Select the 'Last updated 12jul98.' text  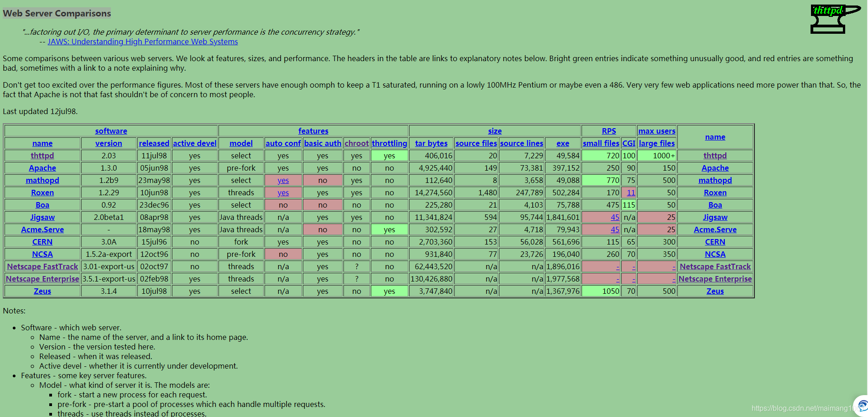click(x=40, y=111)
